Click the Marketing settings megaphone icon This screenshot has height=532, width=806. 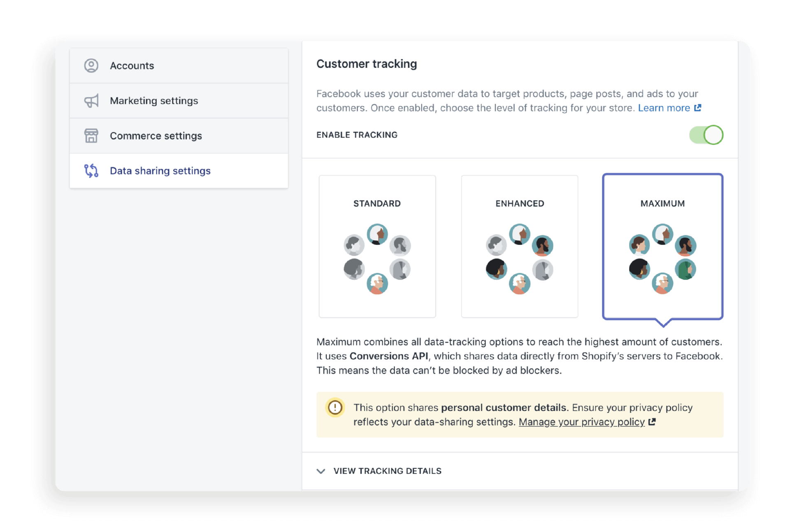click(91, 101)
